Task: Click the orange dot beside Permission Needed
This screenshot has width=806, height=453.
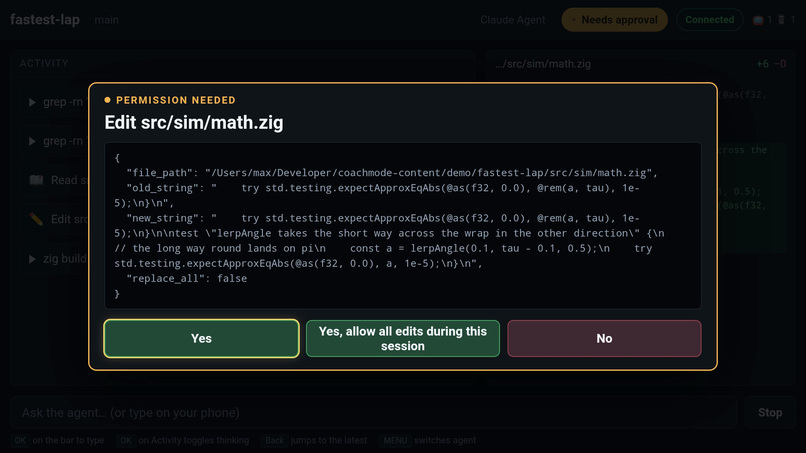Action: [x=107, y=100]
